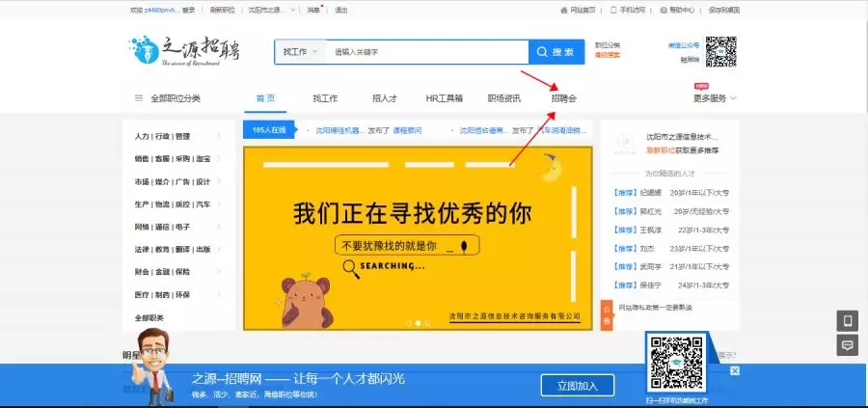Expand the 人力|行政|管理 job category

(x=177, y=136)
